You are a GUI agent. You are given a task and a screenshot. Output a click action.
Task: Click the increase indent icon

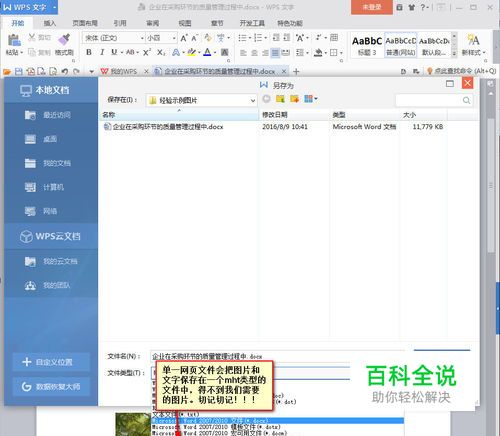[x=287, y=38]
